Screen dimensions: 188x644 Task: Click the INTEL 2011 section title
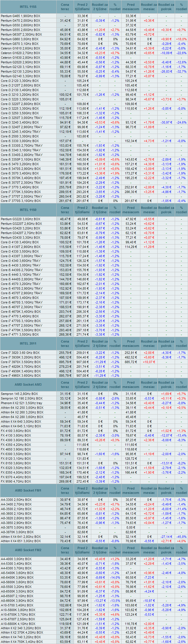pos(28,343)
